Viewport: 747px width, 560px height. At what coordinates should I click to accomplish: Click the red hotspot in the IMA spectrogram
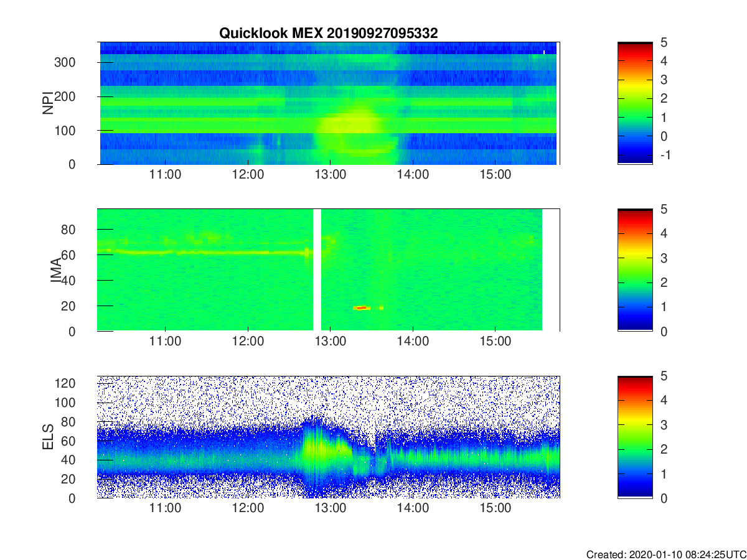click(362, 307)
